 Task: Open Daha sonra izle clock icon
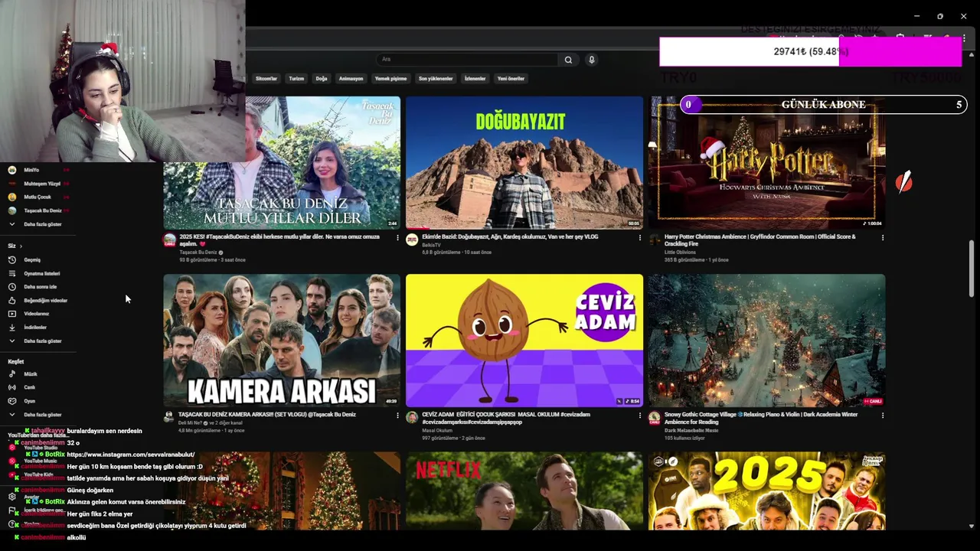12,287
